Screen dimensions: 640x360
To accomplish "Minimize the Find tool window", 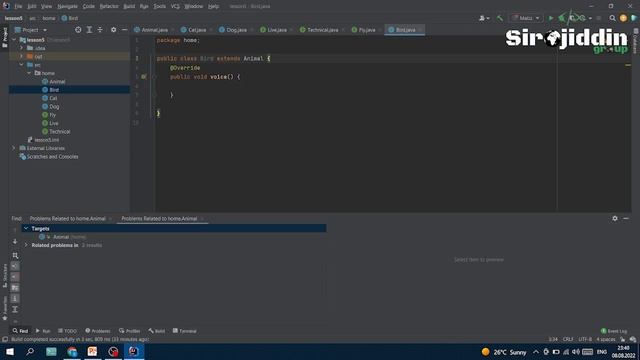I will [626, 218].
